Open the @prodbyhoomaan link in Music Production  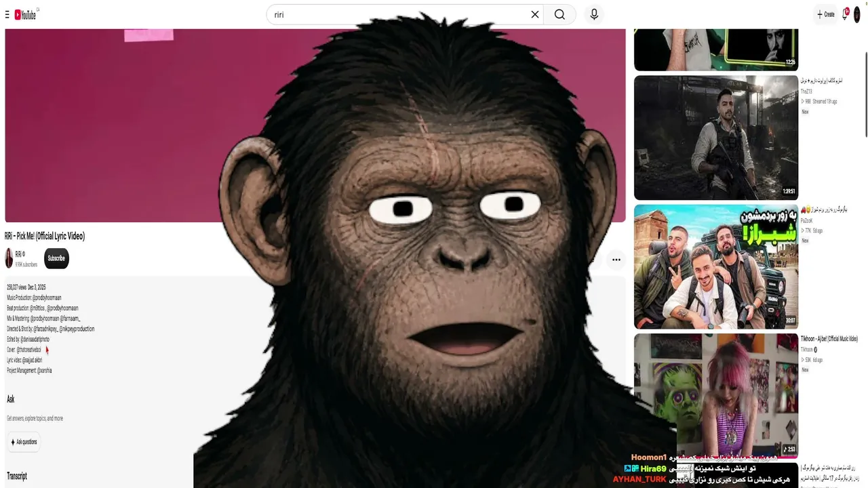(x=47, y=298)
